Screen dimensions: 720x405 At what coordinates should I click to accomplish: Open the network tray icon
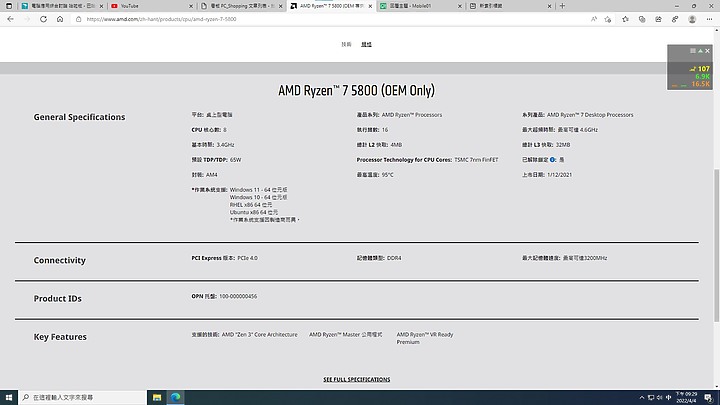click(651, 398)
